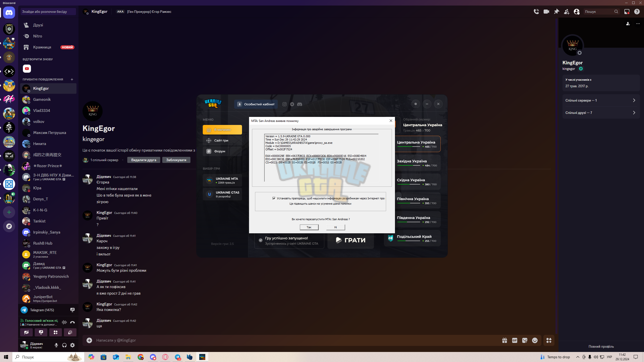Viewport: 644px width, 362px height.
Task: Open the GIF picker
Action: (x=515, y=340)
